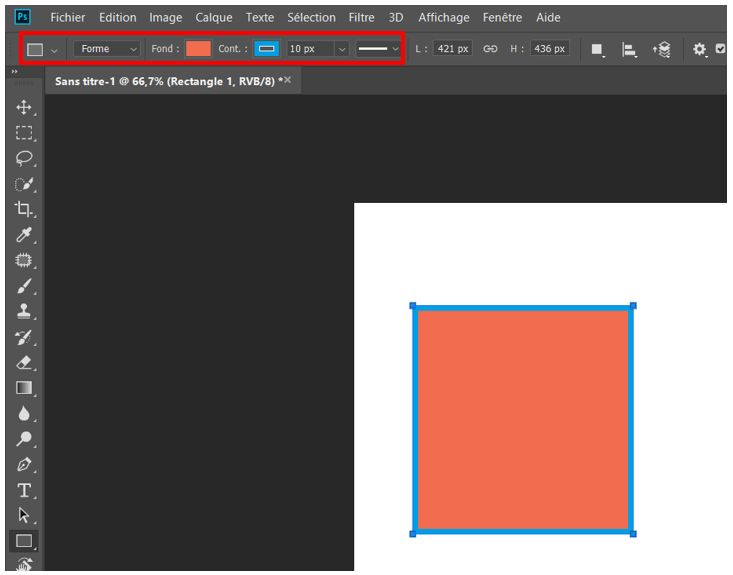Select the Dodge tool

coord(24,438)
